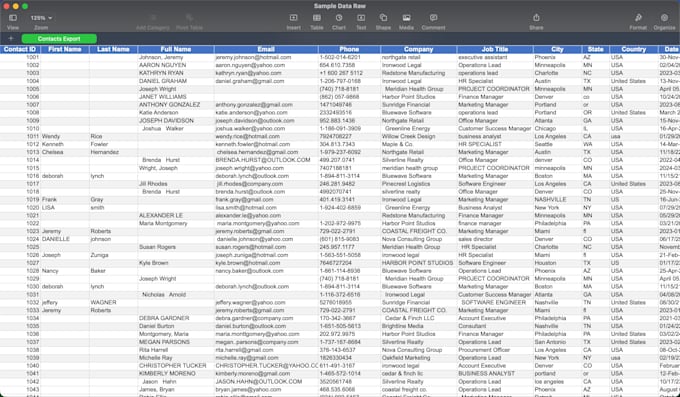The image size is (680, 397).
Task: Select the Contact ID 1020 cell
Action: click(x=20, y=207)
